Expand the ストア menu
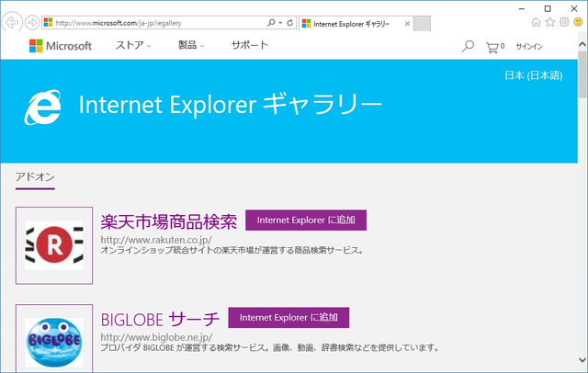 (x=133, y=45)
